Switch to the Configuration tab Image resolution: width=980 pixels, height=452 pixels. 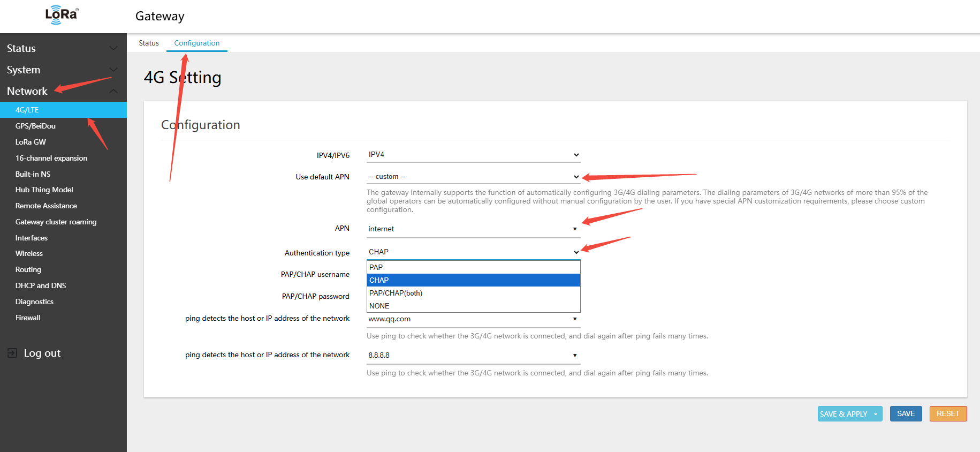196,43
